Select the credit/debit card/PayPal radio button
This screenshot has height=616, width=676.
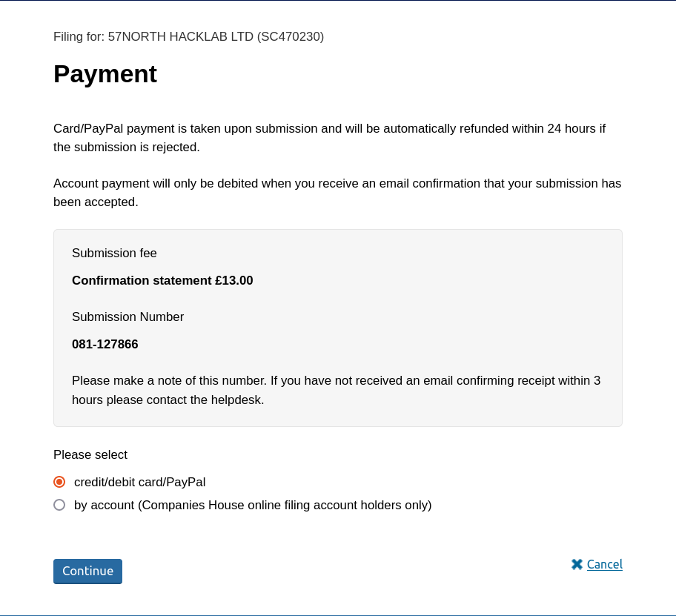click(59, 482)
